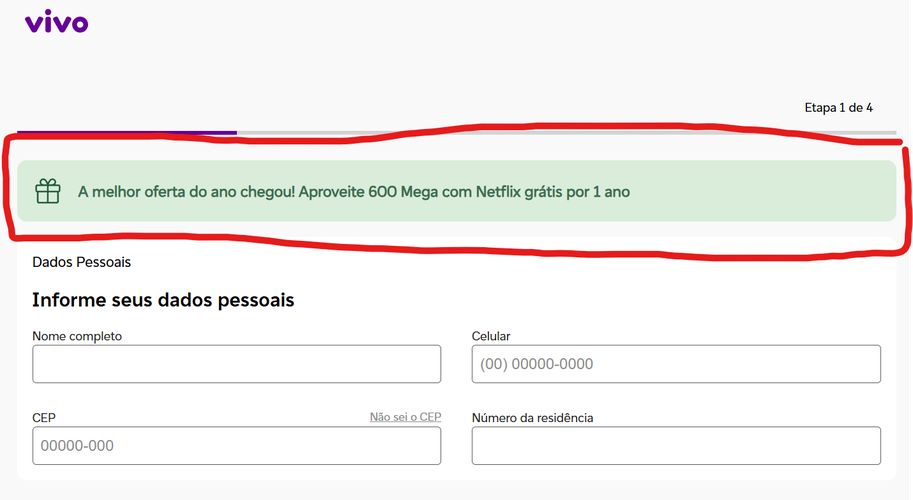Select the Netflix 600 Mega offer text

pyautogui.click(x=354, y=192)
